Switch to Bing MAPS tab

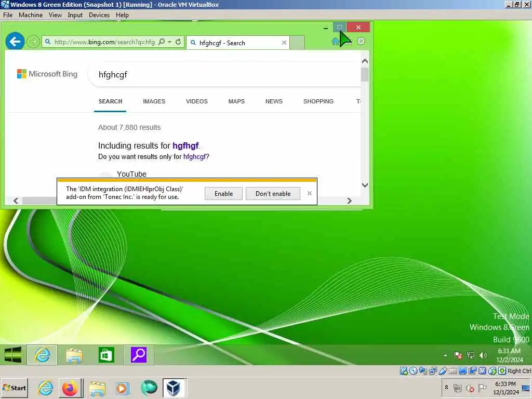[x=236, y=101]
